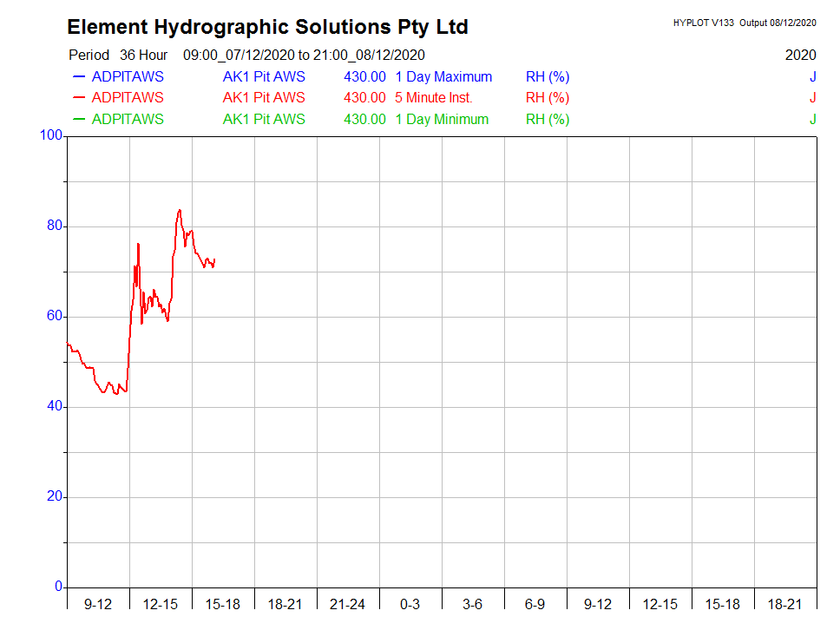Select the 0-3 time interval on x-axis
Viewport: 840px width, 630px height.
click(x=410, y=604)
